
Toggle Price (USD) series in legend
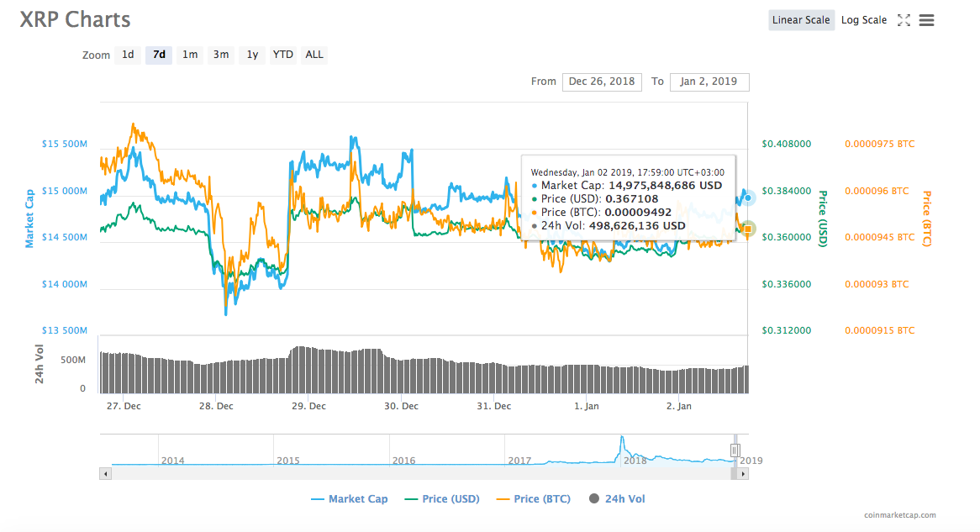[442, 499]
